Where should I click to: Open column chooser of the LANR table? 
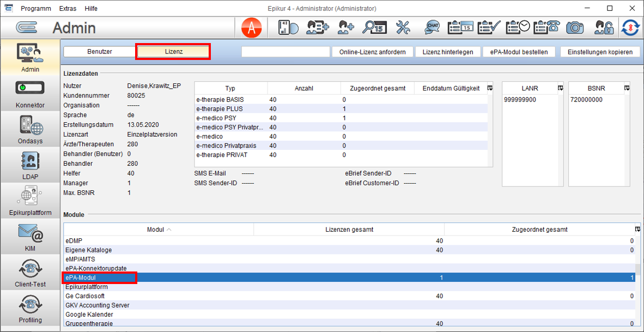(561, 88)
